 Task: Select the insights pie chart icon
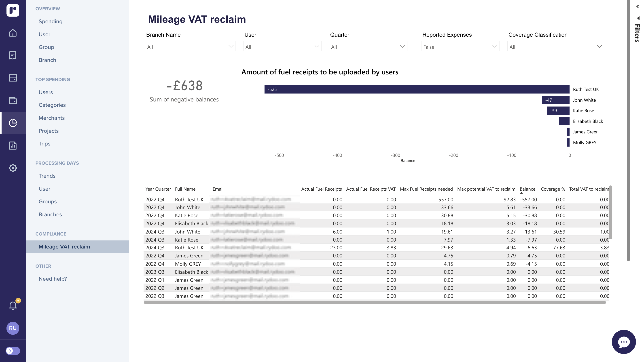[x=13, y=123]
